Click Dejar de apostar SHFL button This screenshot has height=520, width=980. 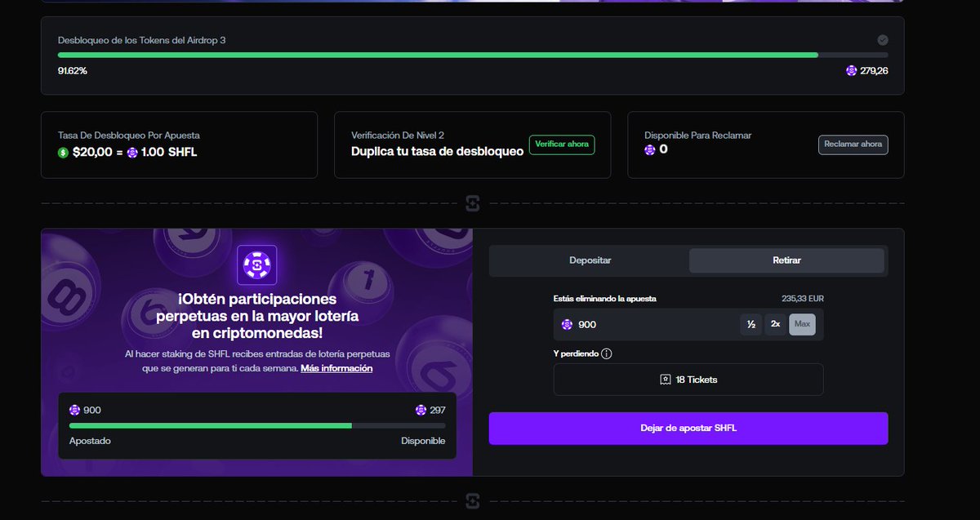click(688, 429)
